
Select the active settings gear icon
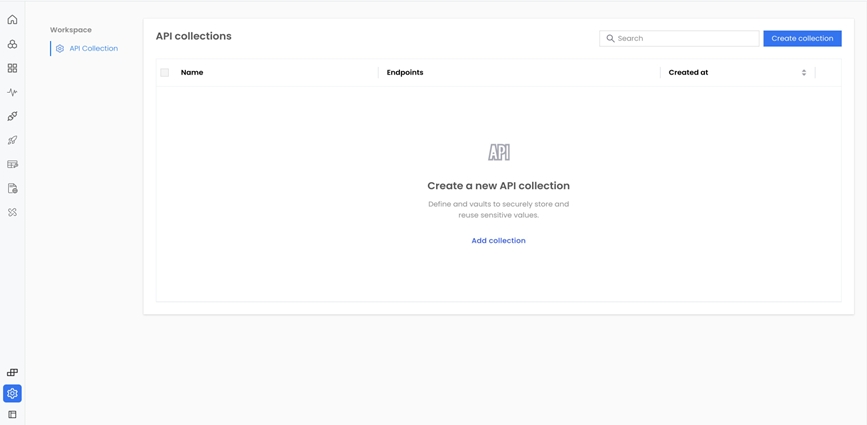pyautogui.click(x=12, y=393)
